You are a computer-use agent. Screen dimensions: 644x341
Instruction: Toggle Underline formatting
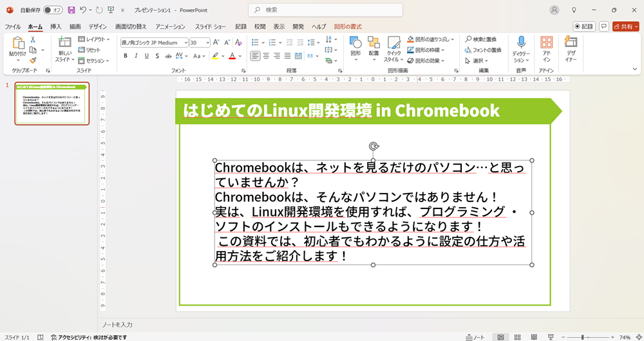pos(147,56)
